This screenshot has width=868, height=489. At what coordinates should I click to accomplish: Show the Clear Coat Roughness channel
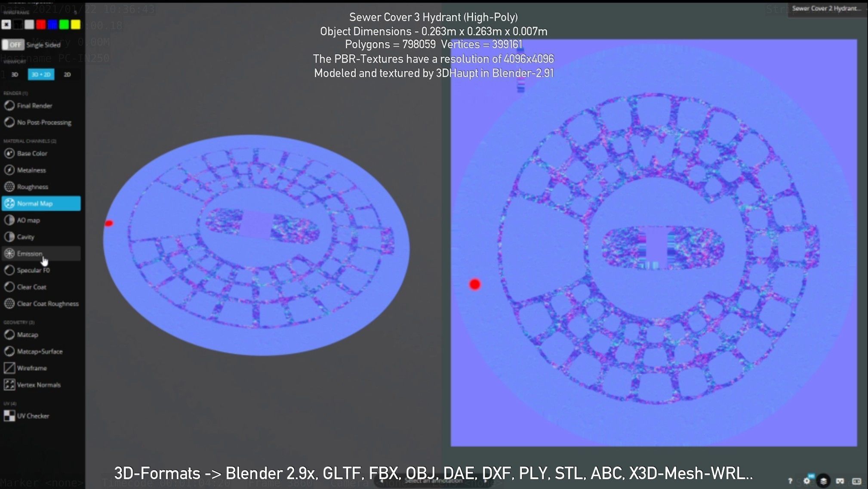pos(41,303)
